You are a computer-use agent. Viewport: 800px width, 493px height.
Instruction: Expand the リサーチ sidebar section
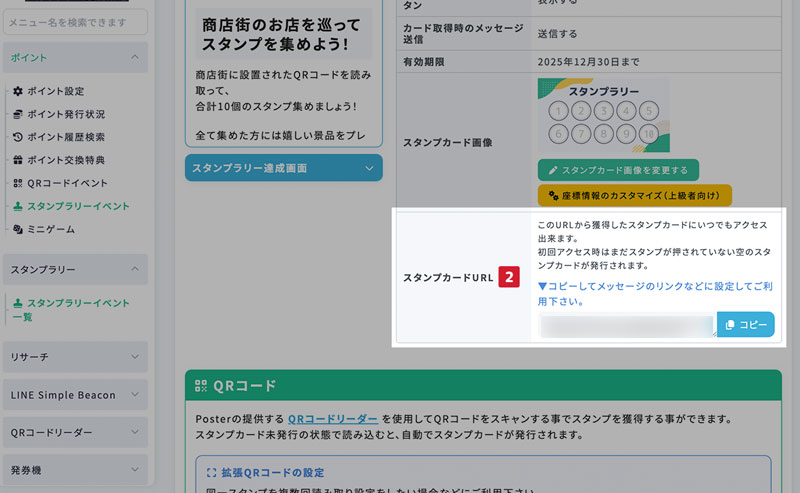point(134,357)
